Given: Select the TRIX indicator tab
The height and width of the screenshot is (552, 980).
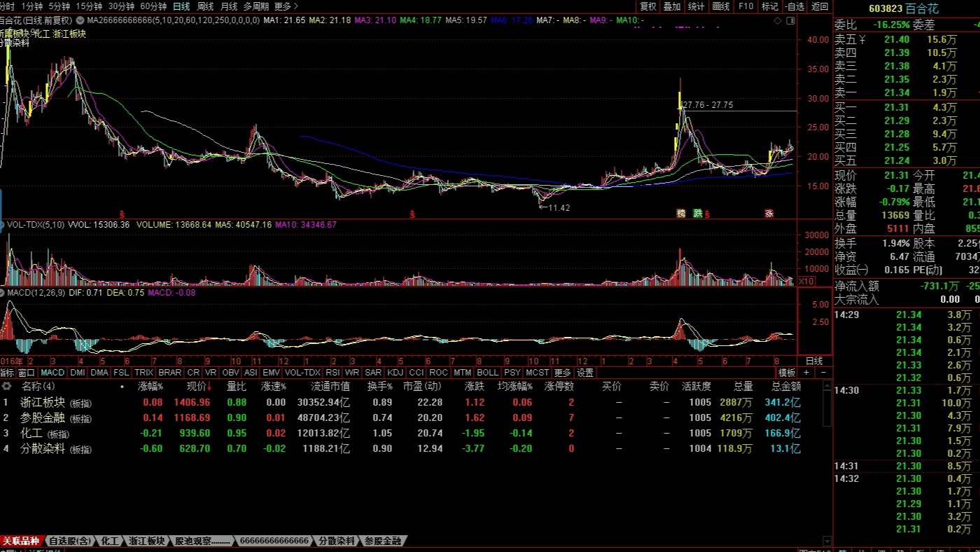Looking at the screenshot, I should (144, 373).
